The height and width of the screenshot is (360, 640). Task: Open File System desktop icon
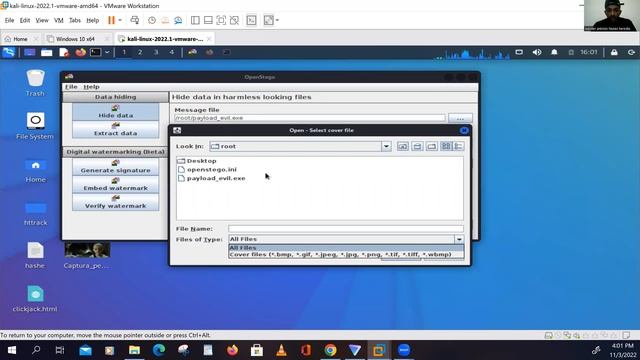pyautogui.click(x=35, y=126)
